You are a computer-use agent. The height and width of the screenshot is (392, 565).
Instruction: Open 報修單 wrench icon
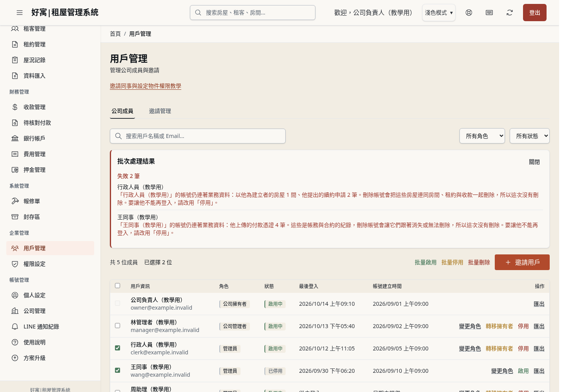click(15, 201)
